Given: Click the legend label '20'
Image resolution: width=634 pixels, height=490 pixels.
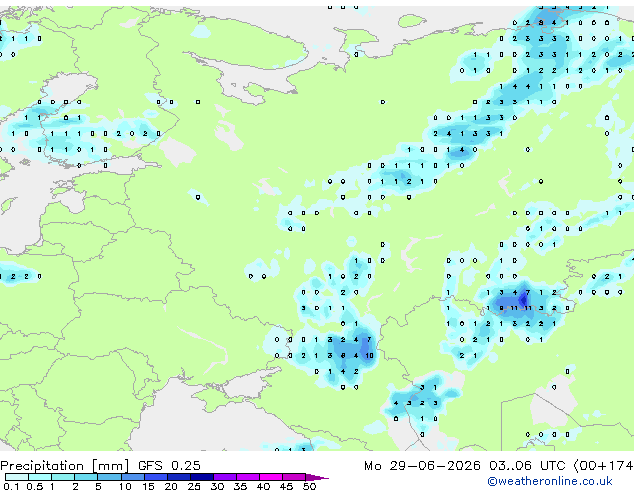Looking at the screenshot, I should click(171, 486).
